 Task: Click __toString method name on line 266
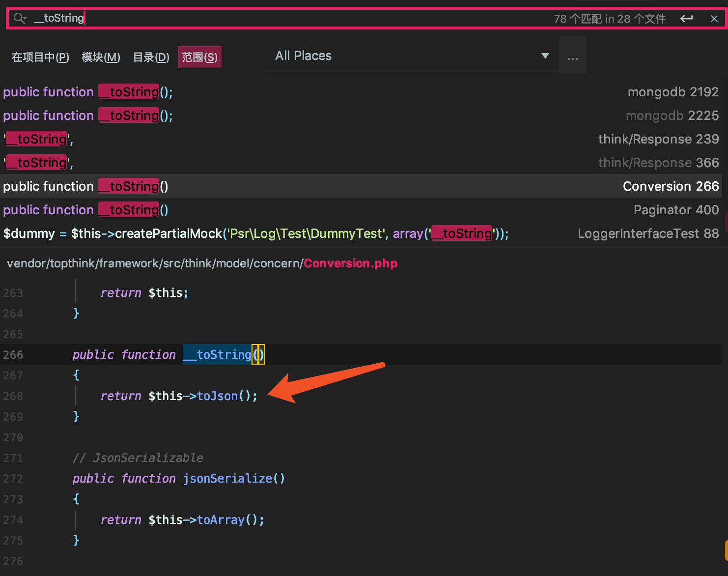point(217,355)
